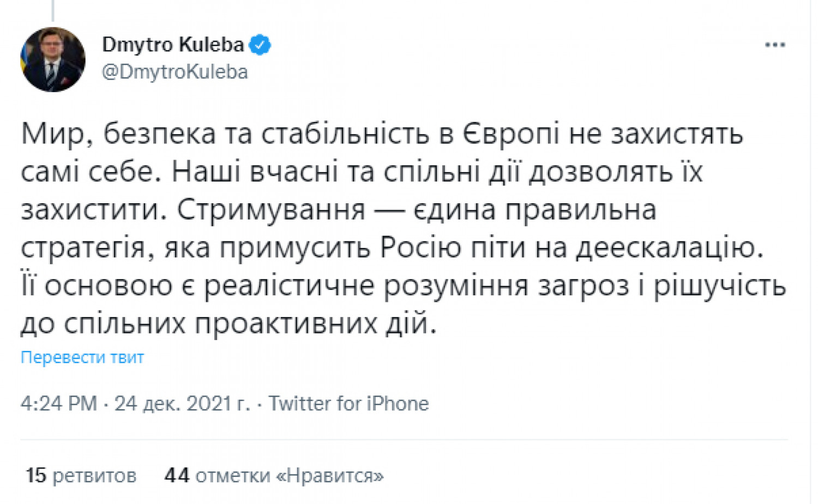View the 44 отметки «Нравится» list
Screen dimensions: 818x504
click(274, 476)
